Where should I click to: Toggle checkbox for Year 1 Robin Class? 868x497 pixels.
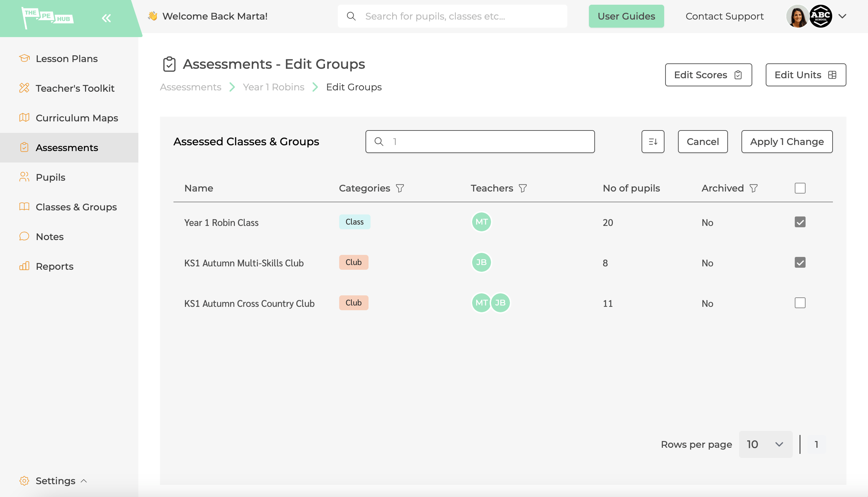[800, 222]
